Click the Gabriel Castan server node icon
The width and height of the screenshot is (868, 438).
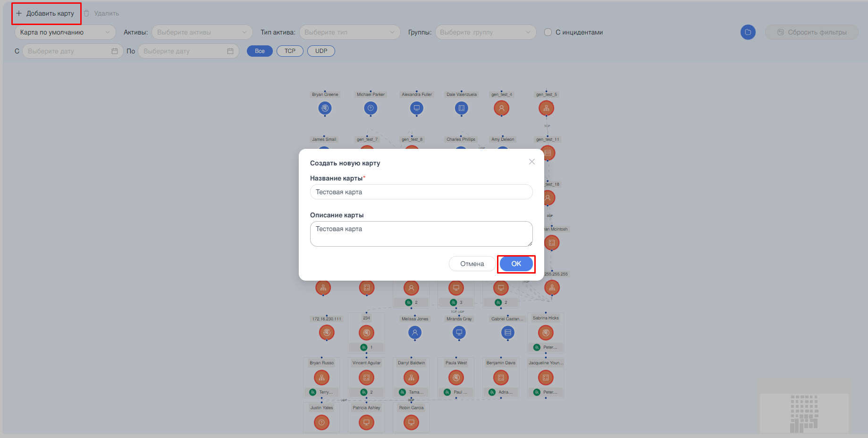[507, 333]
